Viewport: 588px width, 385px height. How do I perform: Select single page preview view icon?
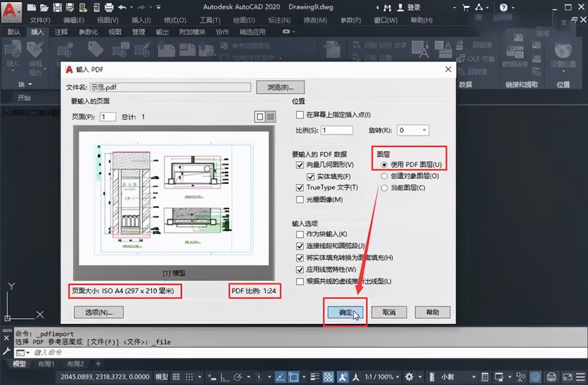point(260,117)
